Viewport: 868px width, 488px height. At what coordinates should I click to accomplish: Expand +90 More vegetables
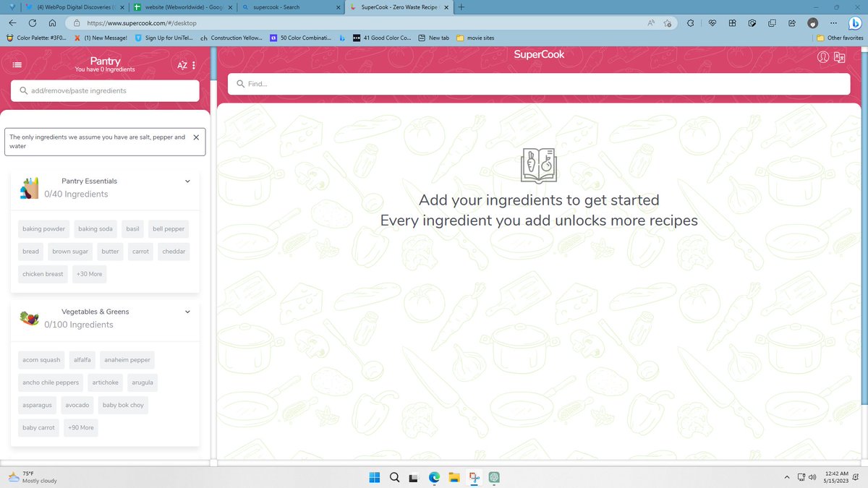[81, 427]
